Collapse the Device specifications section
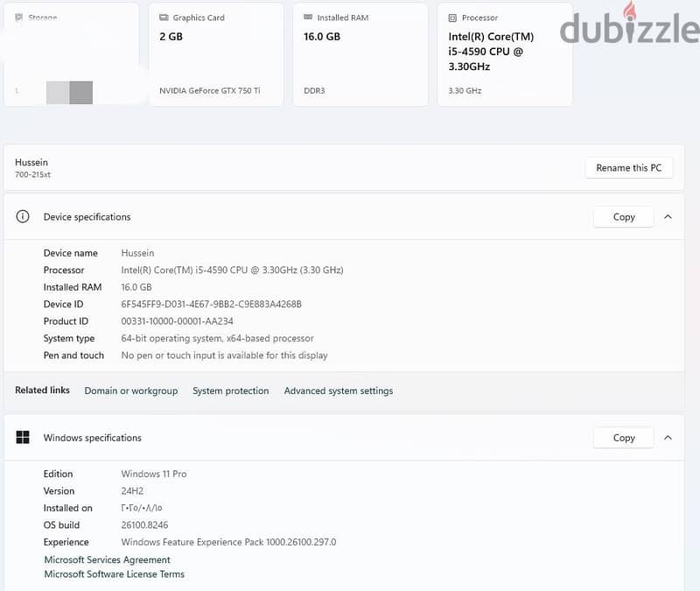 [x=668, y=216]
